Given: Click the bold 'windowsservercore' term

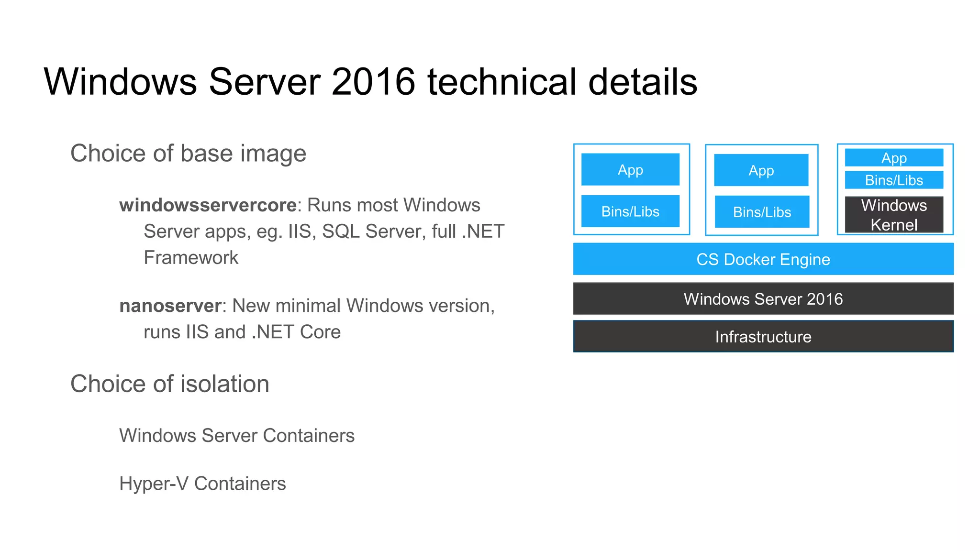Looking at the screenshot, I should coord(208,205).
